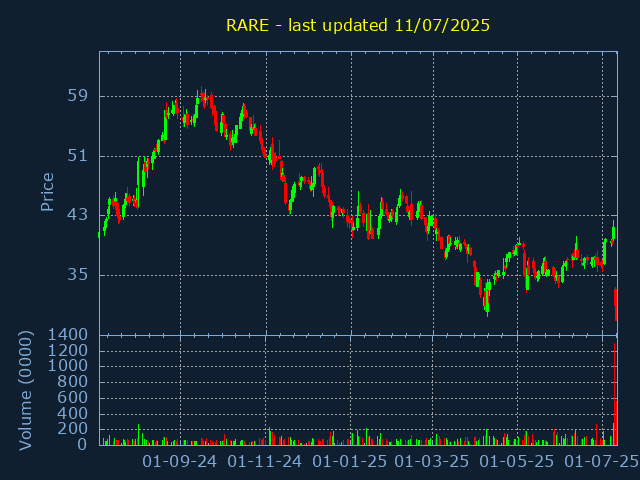Click the 'Price' axis title
The height and width of the screenshot is (480, 640).
click(47, 192)
